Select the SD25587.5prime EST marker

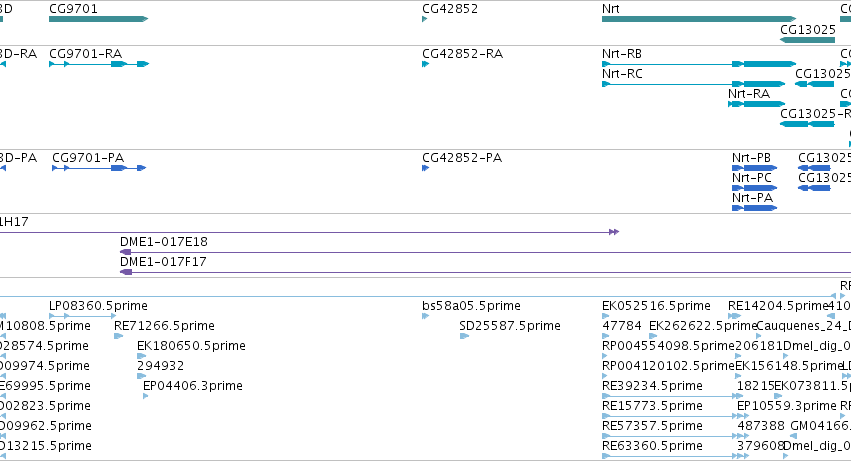coord(464,336)
